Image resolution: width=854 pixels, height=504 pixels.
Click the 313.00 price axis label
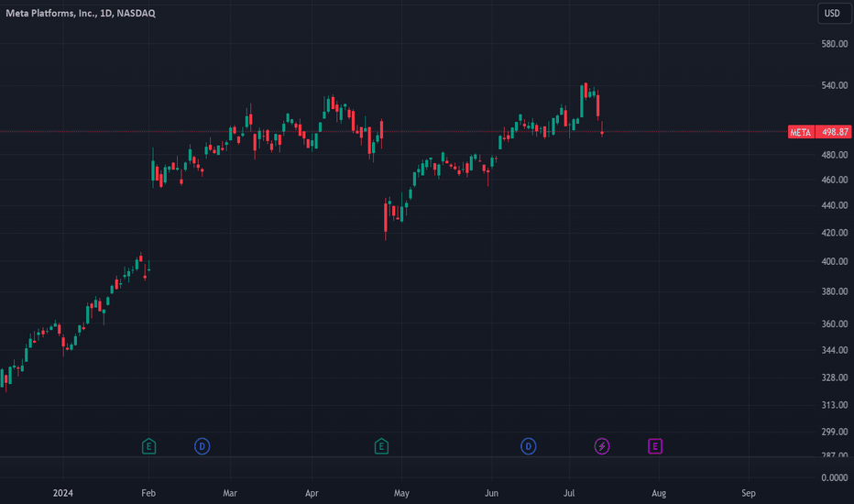pos(835,405)
